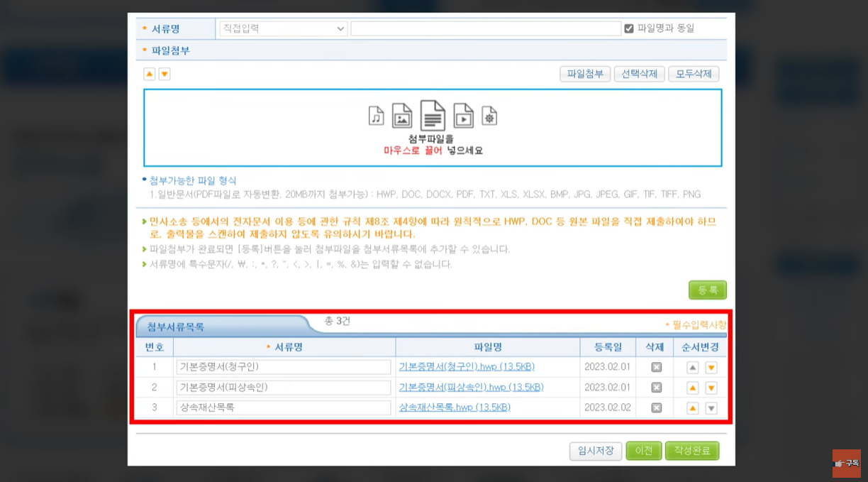Click the document name text field beside 직접입력
This screenshot has width=868, height=482.
click(486, 28)
